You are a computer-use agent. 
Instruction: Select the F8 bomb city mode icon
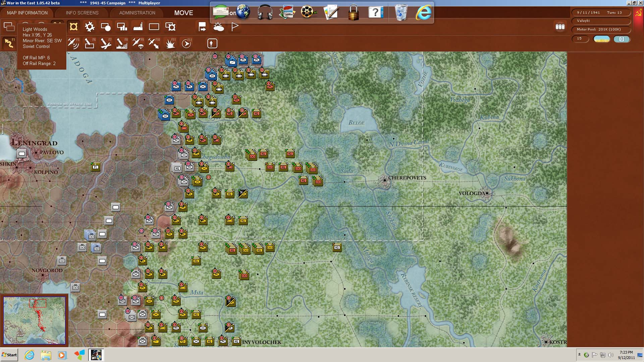[122, 43]
